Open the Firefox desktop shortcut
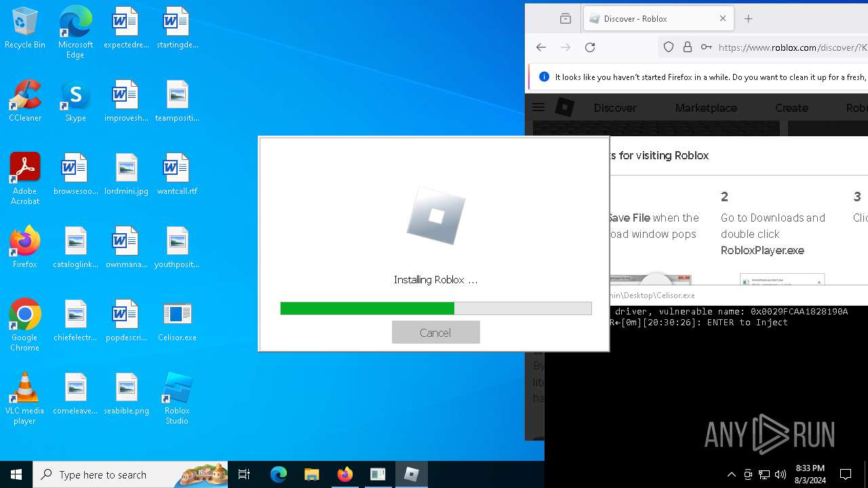Image resolution: width=868 pixels, height=488 pixels. 25,247
